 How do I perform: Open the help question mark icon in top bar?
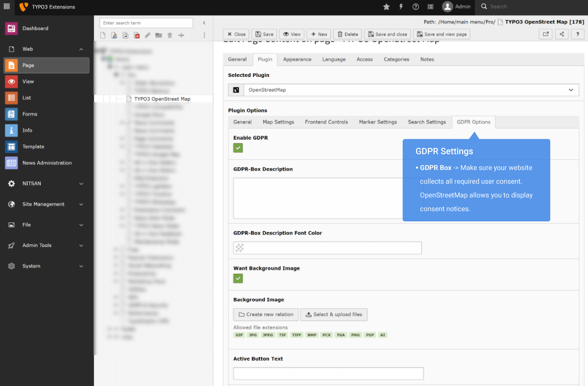(x=416, y=7)
